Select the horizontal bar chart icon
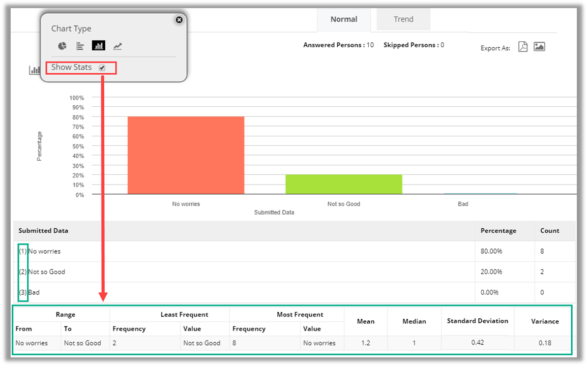This screenshot has height=366, width=588. coord(80,46)
